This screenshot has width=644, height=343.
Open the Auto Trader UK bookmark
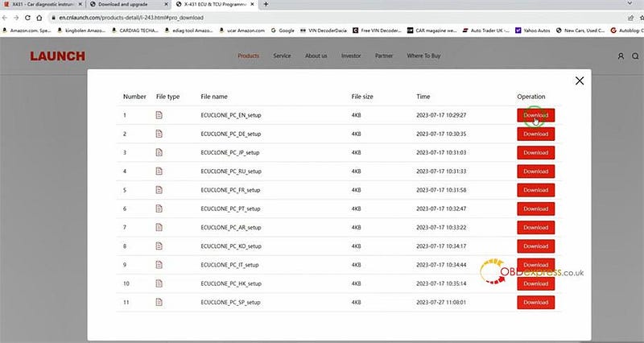pyautogui.click(x=486, y=31)
